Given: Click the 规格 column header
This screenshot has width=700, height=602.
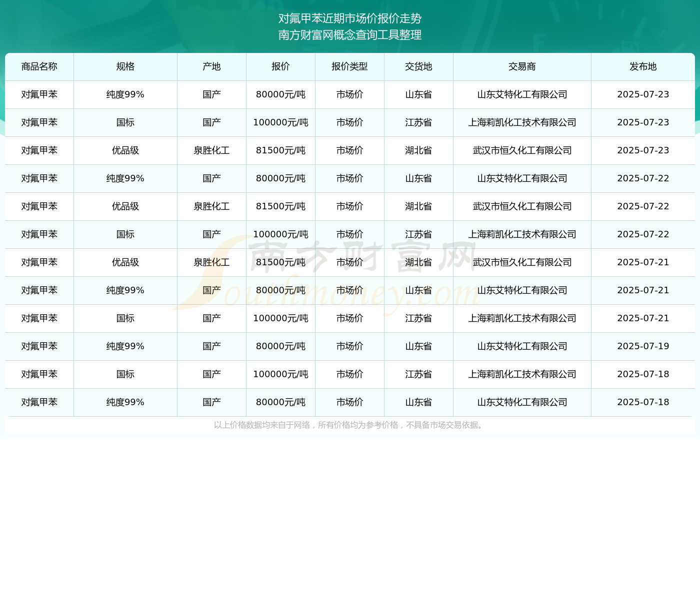Looking at the screenshot, I should [x=125, y=66].
